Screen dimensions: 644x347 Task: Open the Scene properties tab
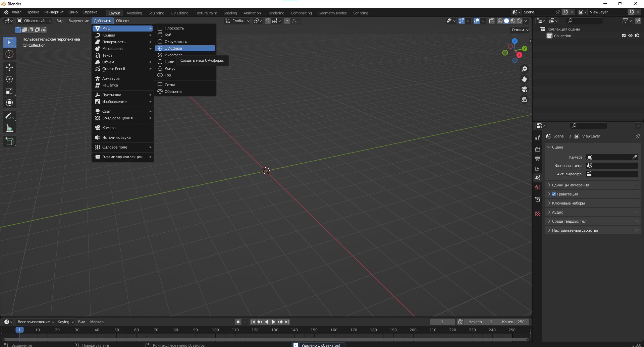[x=538, y=178]
